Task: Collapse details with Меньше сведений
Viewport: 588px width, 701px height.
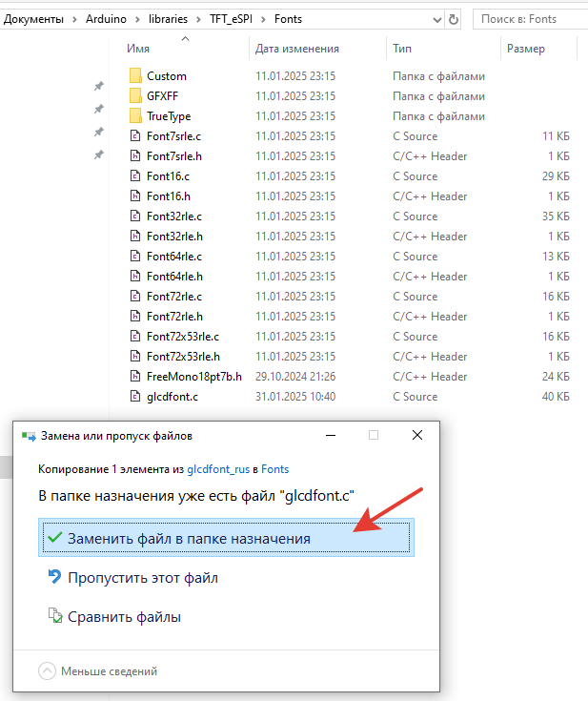Action: [98, 671]
